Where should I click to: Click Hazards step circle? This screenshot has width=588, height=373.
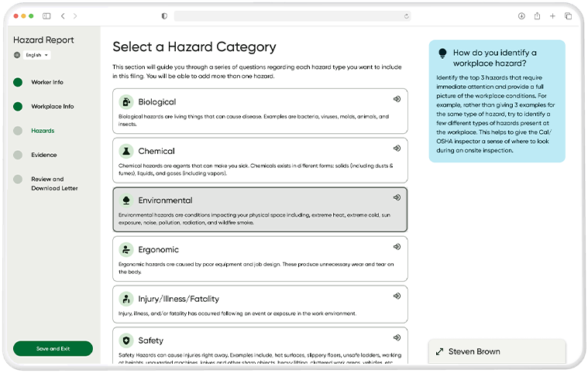18,131
